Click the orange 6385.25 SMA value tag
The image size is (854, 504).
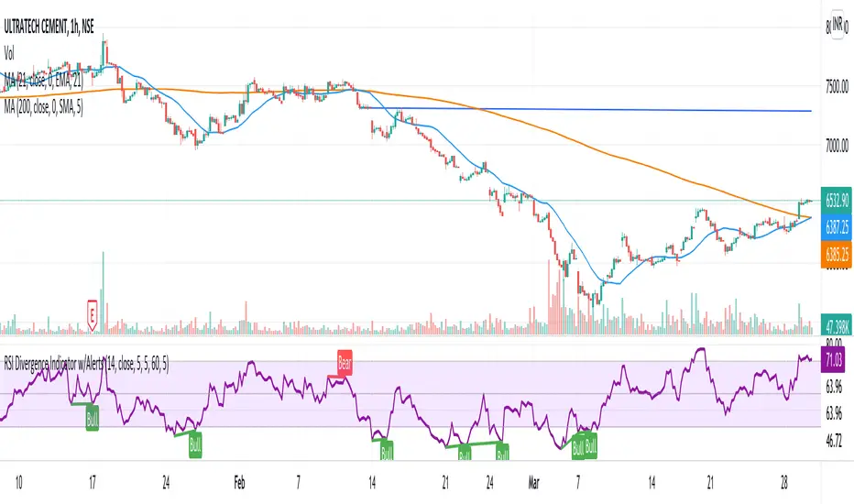pos(837,255)
